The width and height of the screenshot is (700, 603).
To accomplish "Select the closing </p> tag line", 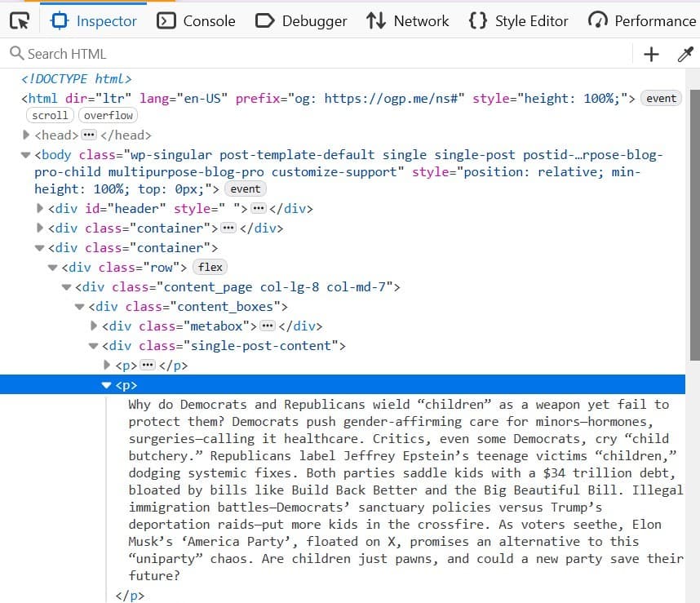I will (130, 596).
